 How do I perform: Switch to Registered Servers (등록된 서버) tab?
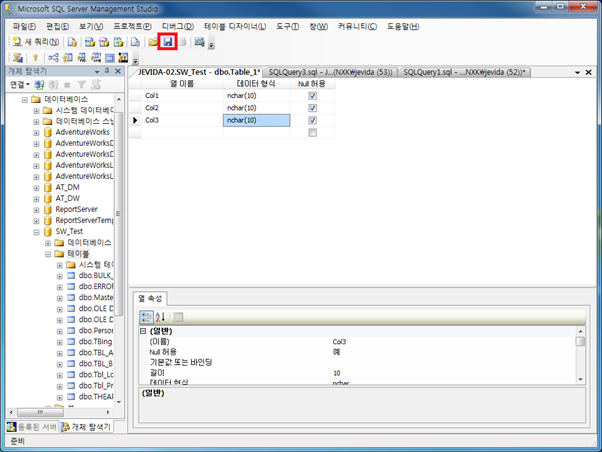coord(32,427)
